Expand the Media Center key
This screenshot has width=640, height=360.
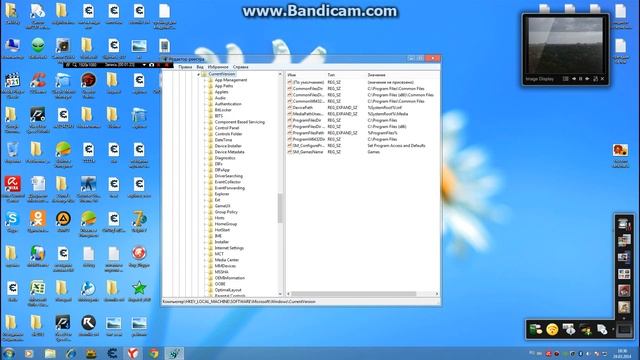[x=205, y=260]
